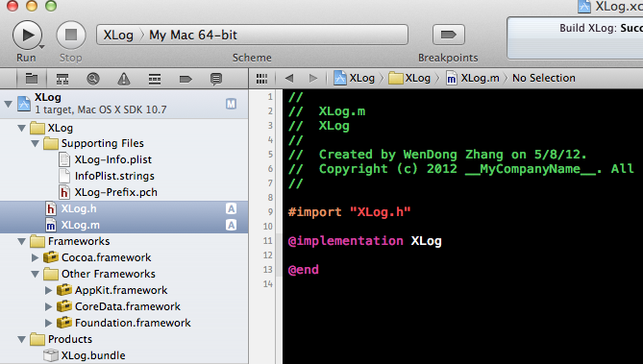The image size is (643, 364).
Task: Click XLog folder in jump bar
Action: [409, 78]
